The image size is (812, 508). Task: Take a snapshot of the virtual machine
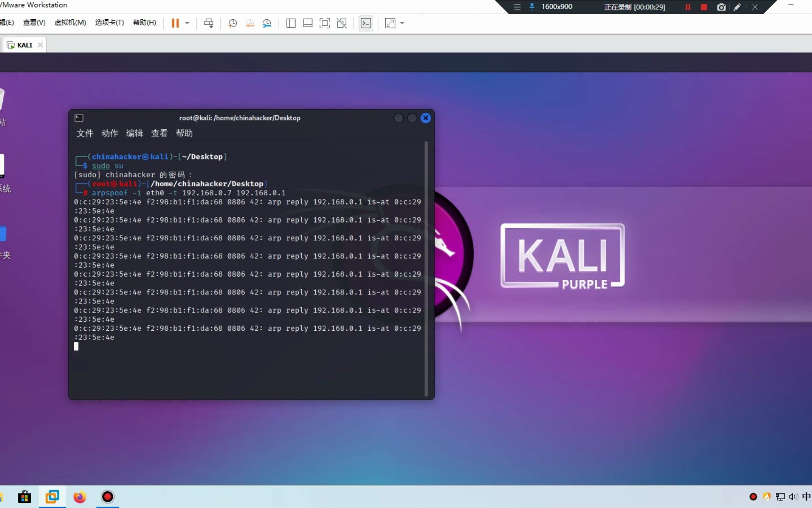(233, 23)
